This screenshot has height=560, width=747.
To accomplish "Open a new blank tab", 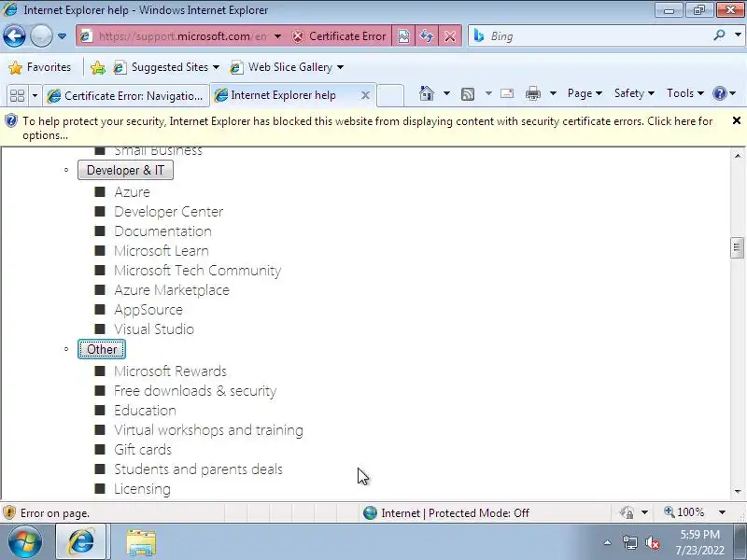I will click(x=390, y=95).
